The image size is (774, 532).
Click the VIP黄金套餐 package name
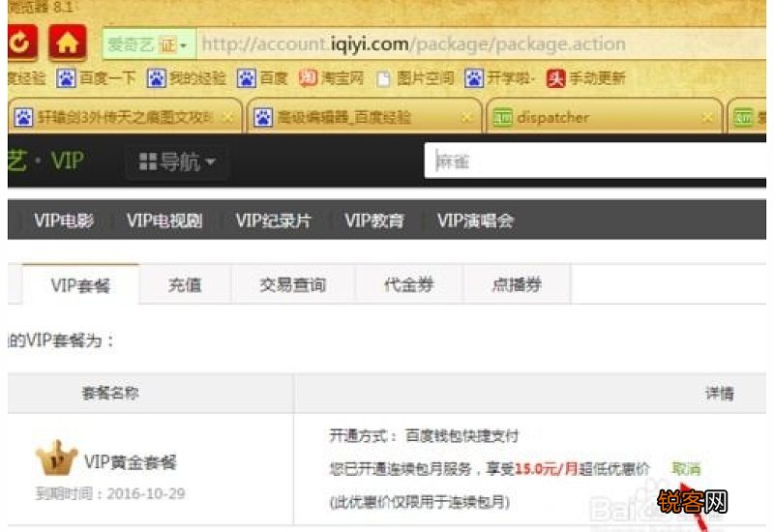pyautogui.click(x=131, y=462)
